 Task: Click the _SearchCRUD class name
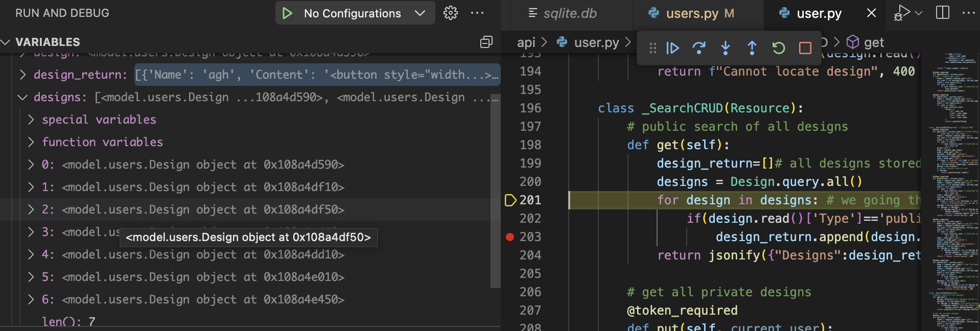[683, 108]
